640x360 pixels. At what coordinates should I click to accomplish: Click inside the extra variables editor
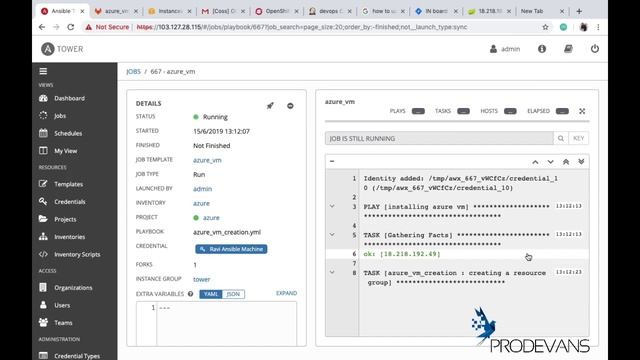click(x=227, y=324)
